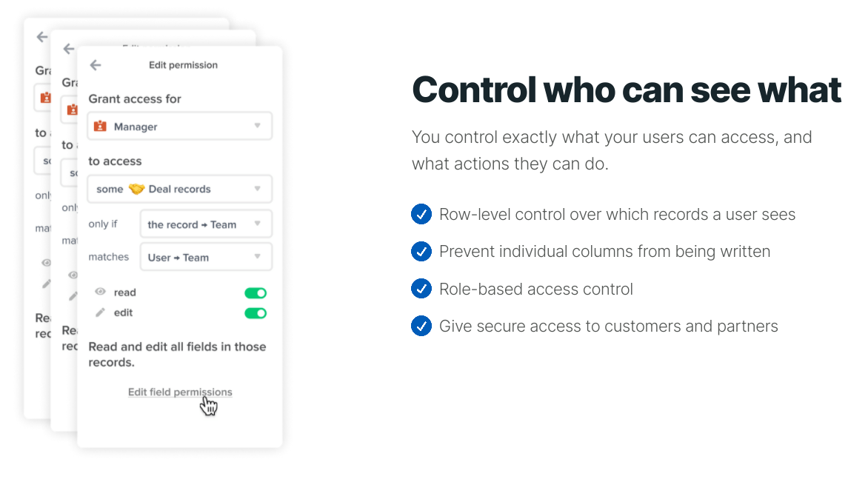Open the User → Team dropdown
The height and width of the screenshot is (482, 868).
click(206, 257)
